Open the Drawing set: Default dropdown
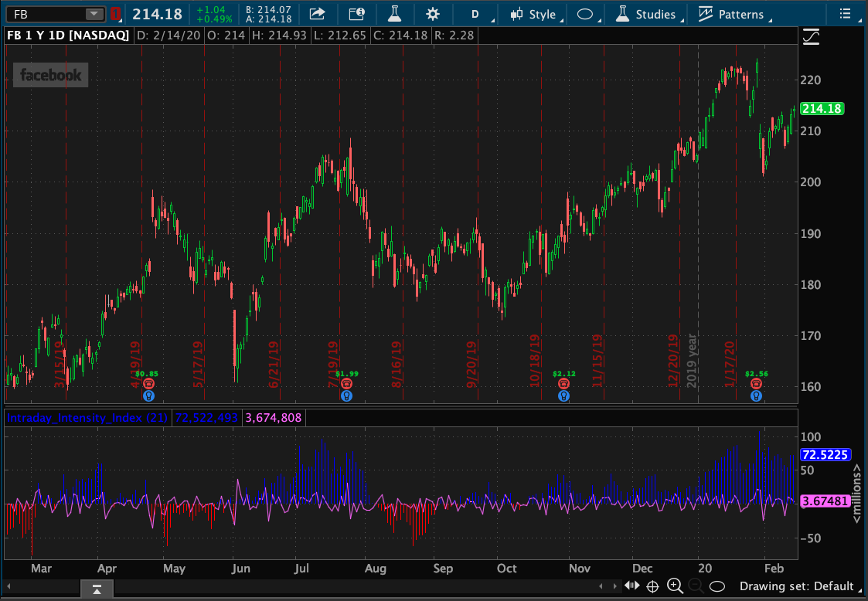Image resolution: width=868 pixels, height=601 pixels. click(800, 586)
